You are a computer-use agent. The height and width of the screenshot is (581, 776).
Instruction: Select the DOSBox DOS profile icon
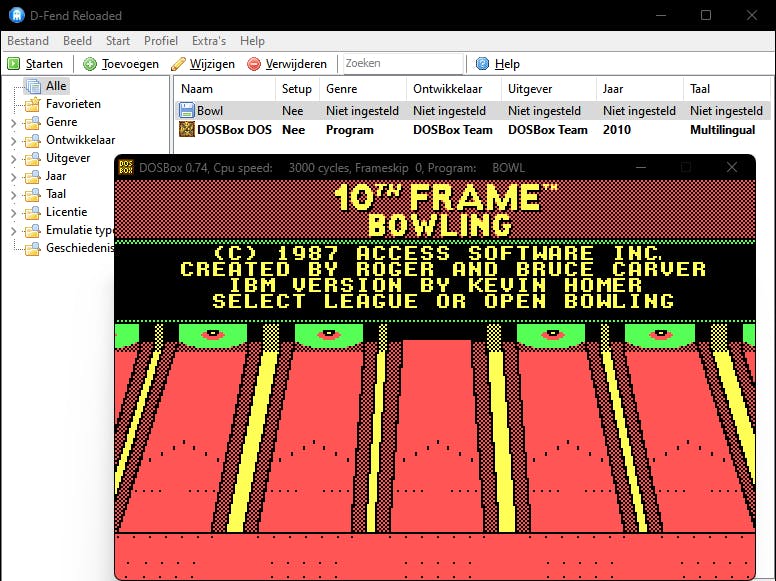[x=186, y=130]
